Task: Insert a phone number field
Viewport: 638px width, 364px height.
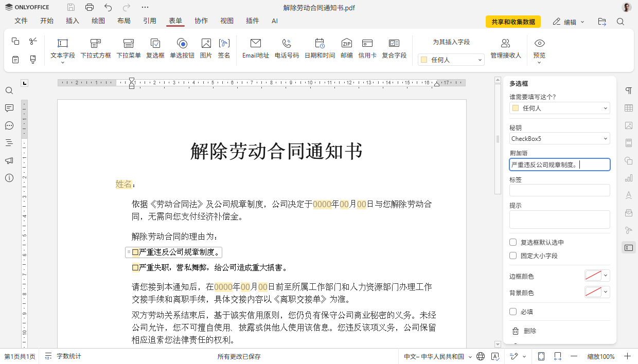Action: coord(287,46)
